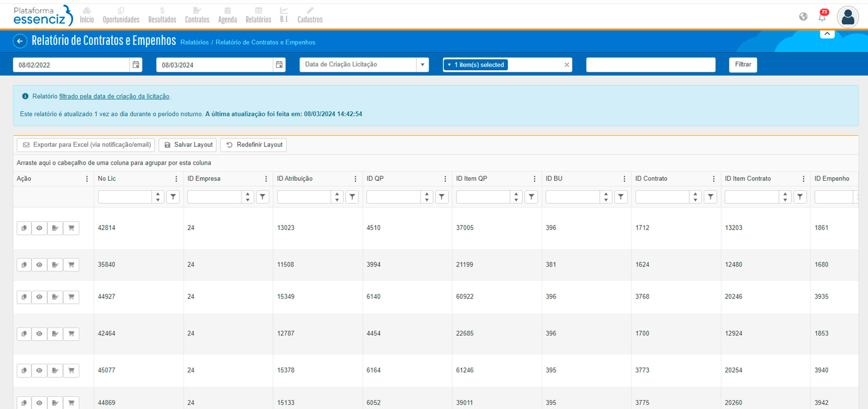
Task: Filter funnel icon for ID QP column
Action: (x=442, y=197)
